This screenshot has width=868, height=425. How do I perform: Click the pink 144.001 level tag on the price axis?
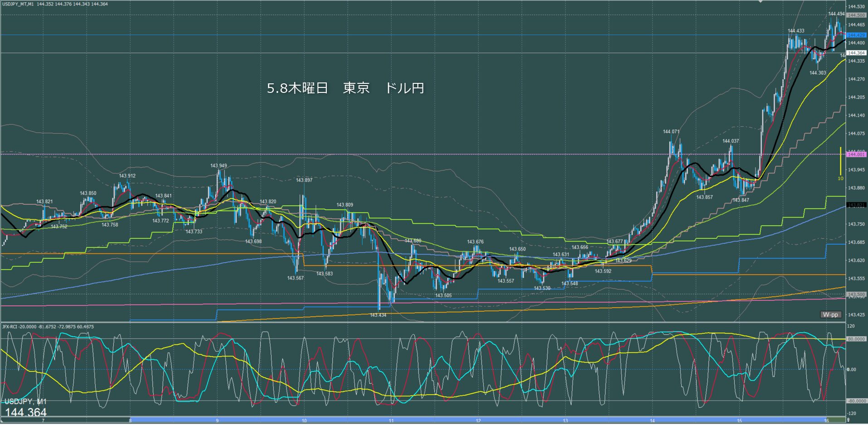pos(856,155)
